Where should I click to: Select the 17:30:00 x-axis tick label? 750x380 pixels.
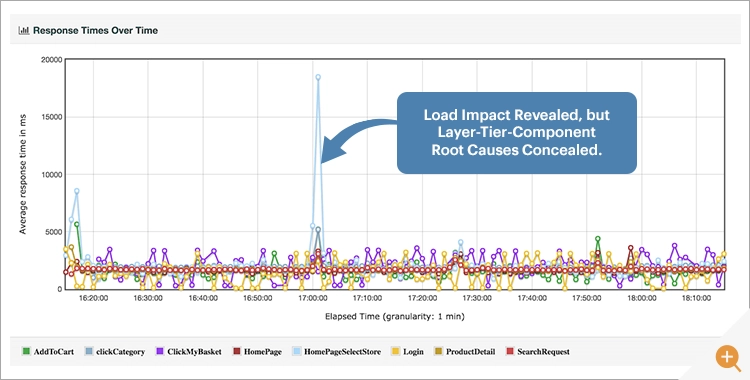point(477,298)
